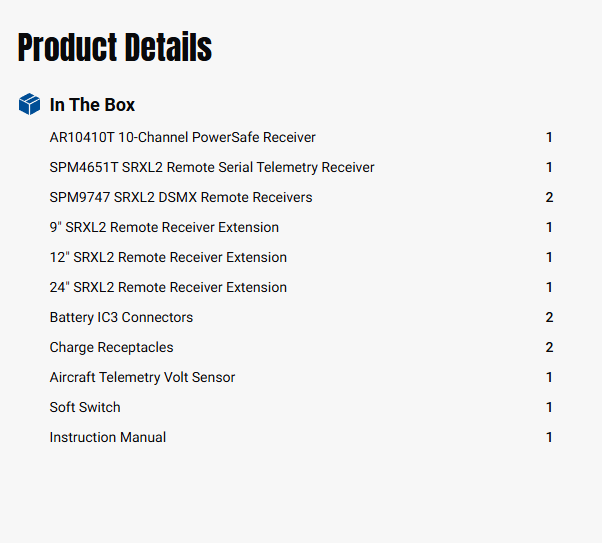The height and width of the screenshot is (543, 602).
Task: Click the Battery IC3 Connectors item
Action: [x=121, y=317]
